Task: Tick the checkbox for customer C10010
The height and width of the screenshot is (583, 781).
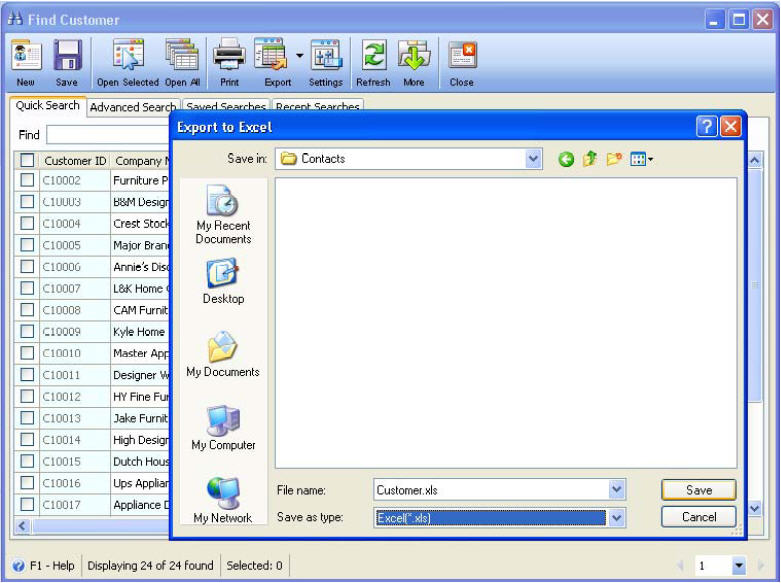Action: pos(27,353)
